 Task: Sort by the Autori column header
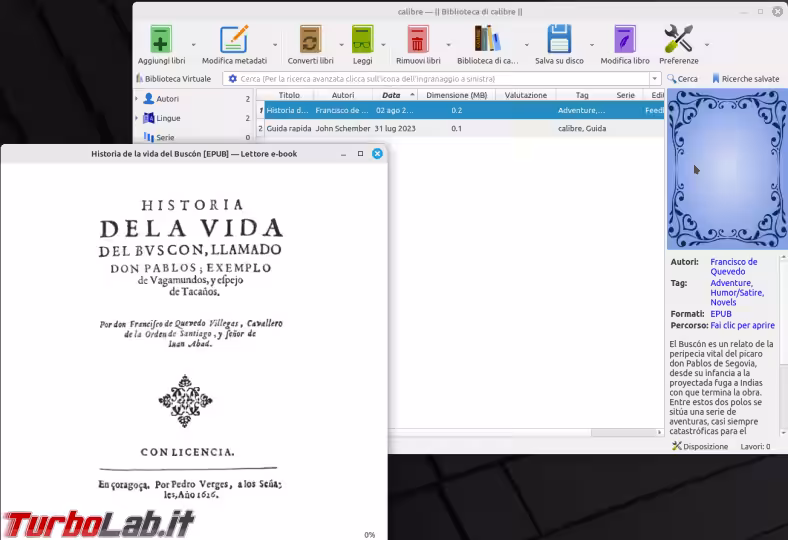click(343, 95)
